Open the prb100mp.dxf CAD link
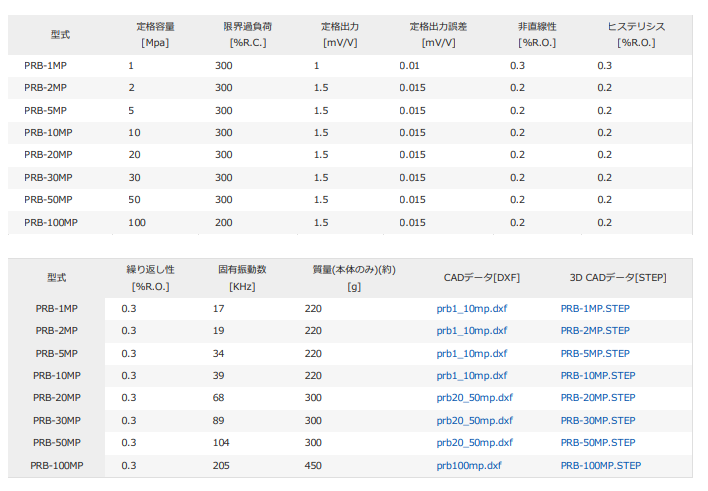 pos(469,466)
